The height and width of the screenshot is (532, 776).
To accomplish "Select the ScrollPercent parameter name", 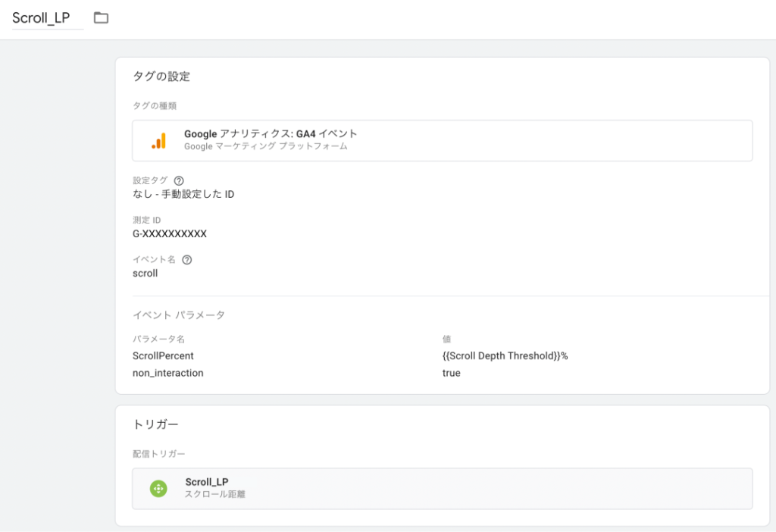I will [x=163, y=355].
